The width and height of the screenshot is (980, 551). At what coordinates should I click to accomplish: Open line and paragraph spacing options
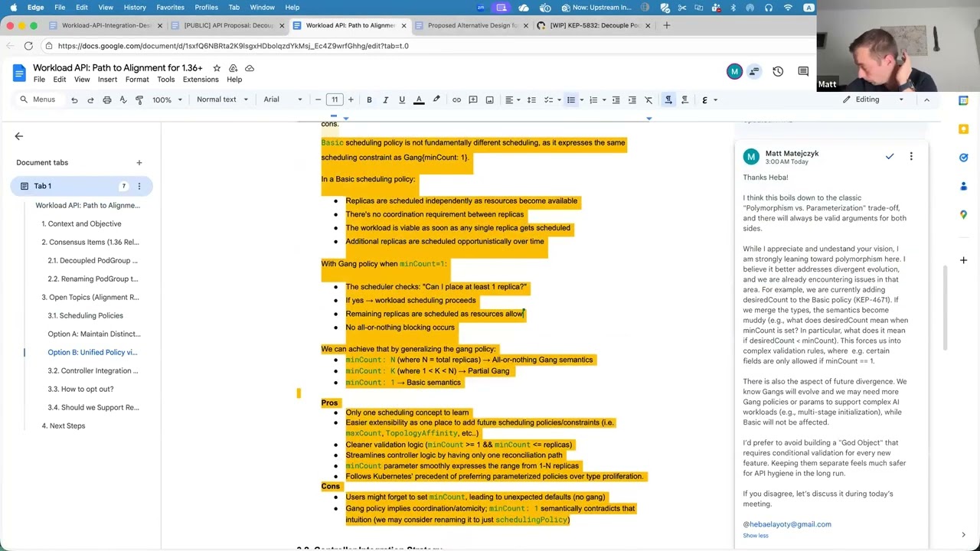pyautogui.click(x=531, y=99)
